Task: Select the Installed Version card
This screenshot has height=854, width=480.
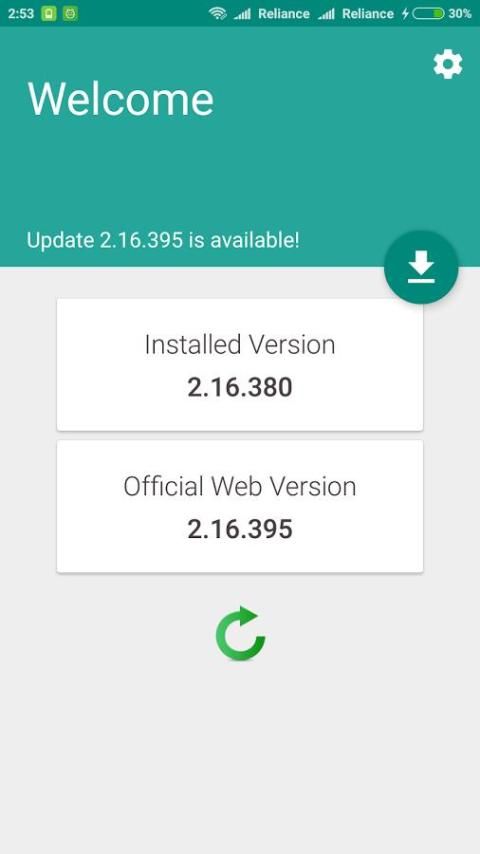Action: point(240,364)
